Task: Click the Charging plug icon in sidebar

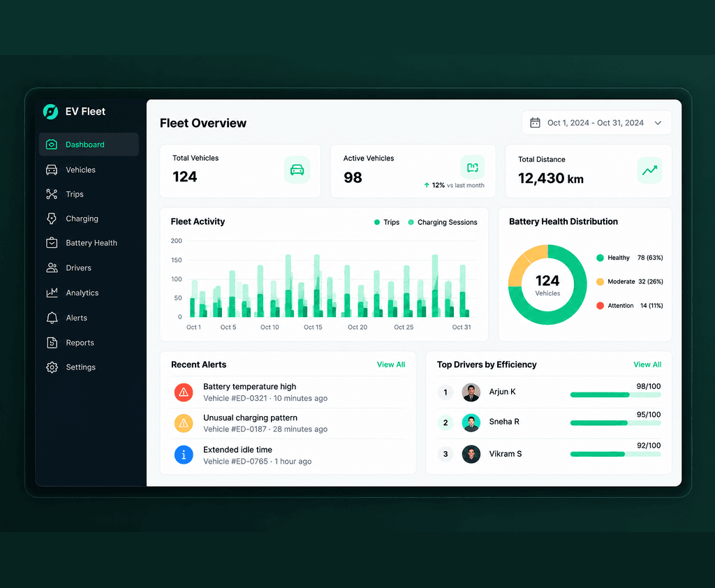Action: click(52, 219)
